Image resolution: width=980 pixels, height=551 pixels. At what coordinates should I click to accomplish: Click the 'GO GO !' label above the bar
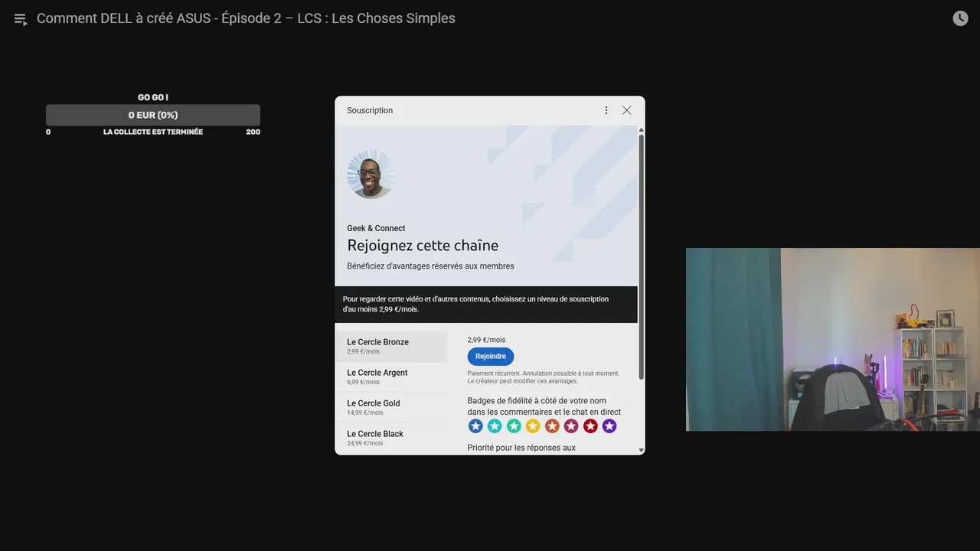coord(153,97)
